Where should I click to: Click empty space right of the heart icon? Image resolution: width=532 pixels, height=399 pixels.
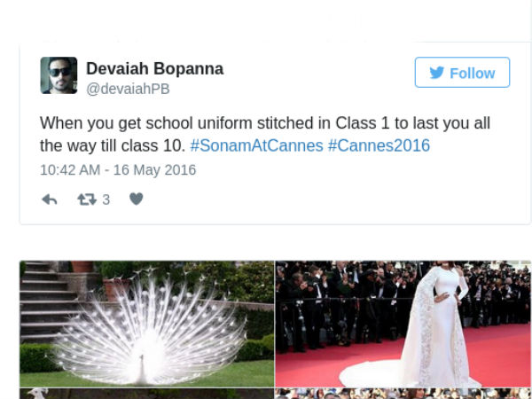click(x=305, y=199)
